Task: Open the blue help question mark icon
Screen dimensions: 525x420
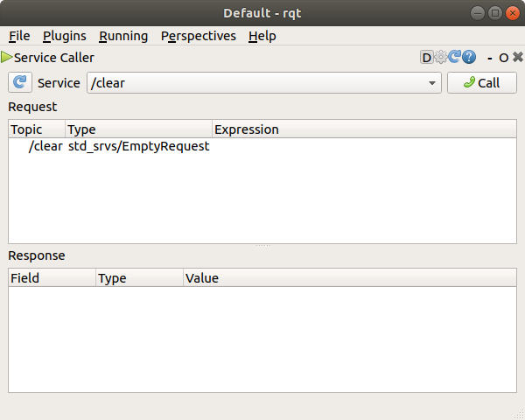Action: tap(469, 58)
